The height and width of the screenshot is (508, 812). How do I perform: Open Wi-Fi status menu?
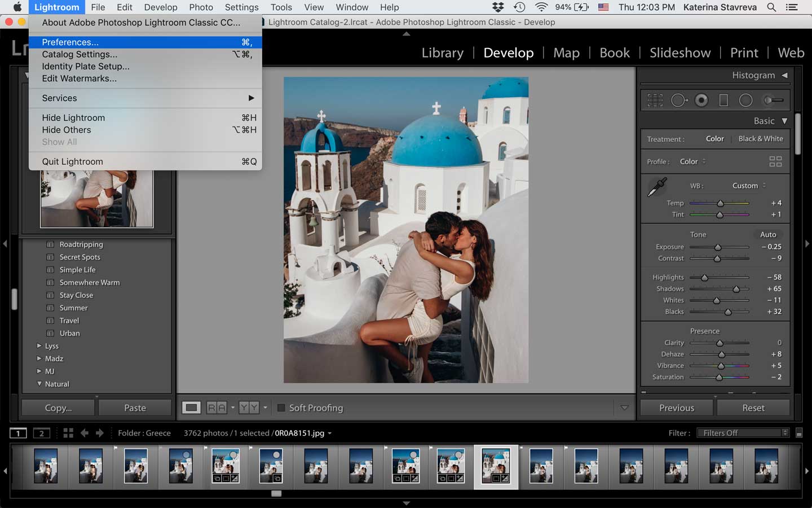point(541,7)
